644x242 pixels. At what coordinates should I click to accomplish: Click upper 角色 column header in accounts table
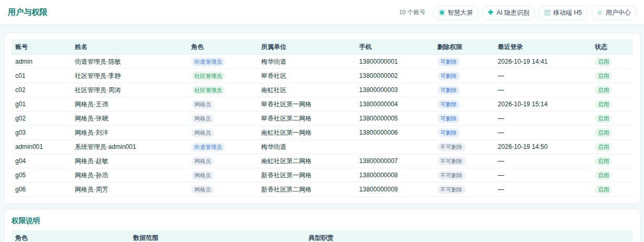(198, 47)
